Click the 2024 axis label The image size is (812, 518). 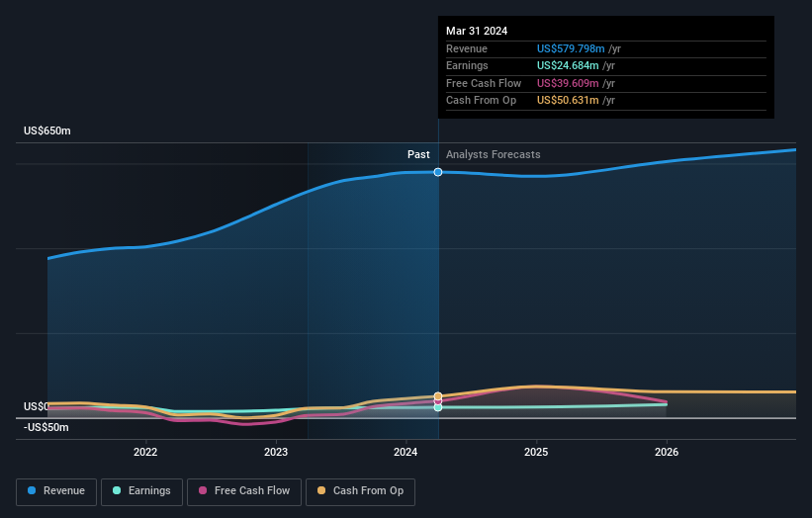coord(406,452)
